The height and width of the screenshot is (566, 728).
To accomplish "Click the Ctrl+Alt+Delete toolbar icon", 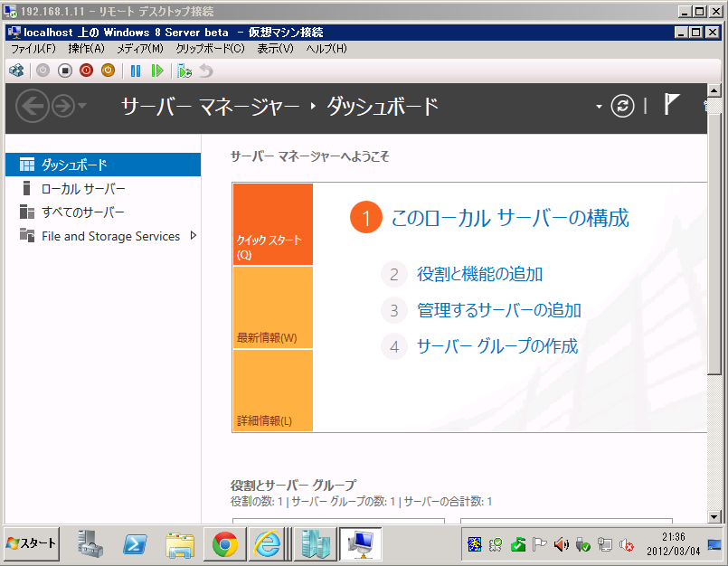I will click(16, 71).
